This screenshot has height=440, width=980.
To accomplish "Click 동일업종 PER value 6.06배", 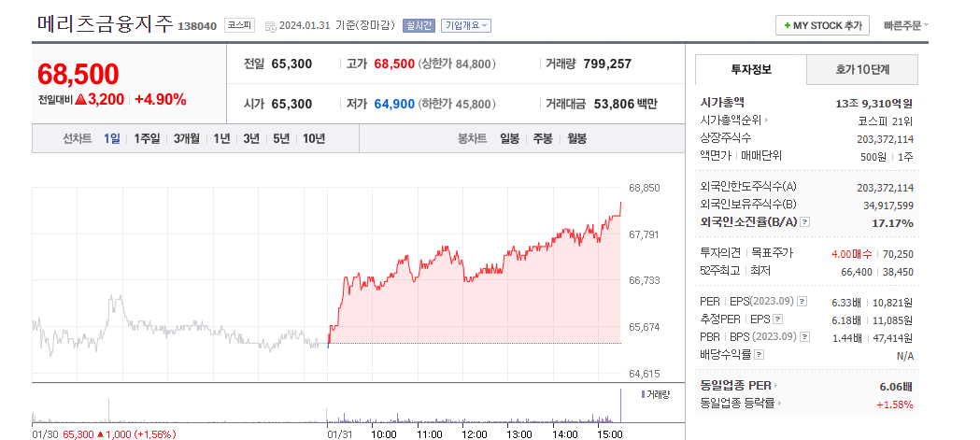I will coord(896,386).
